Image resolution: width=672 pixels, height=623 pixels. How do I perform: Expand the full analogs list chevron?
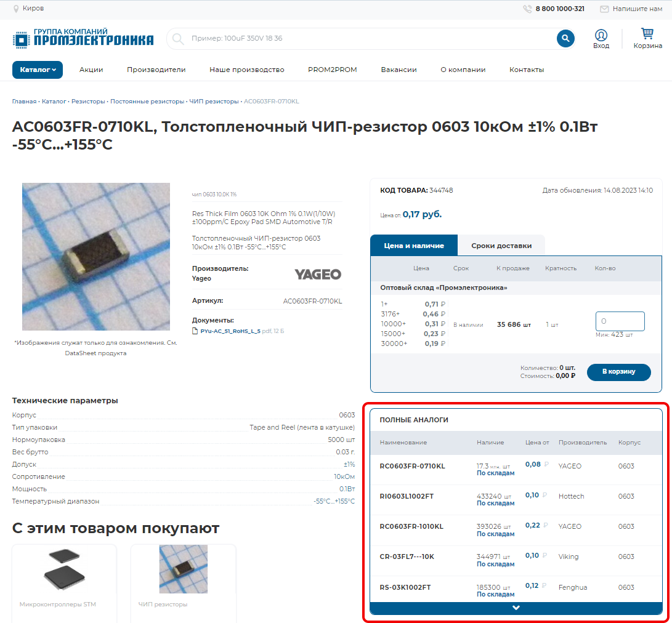coord(516,608)
